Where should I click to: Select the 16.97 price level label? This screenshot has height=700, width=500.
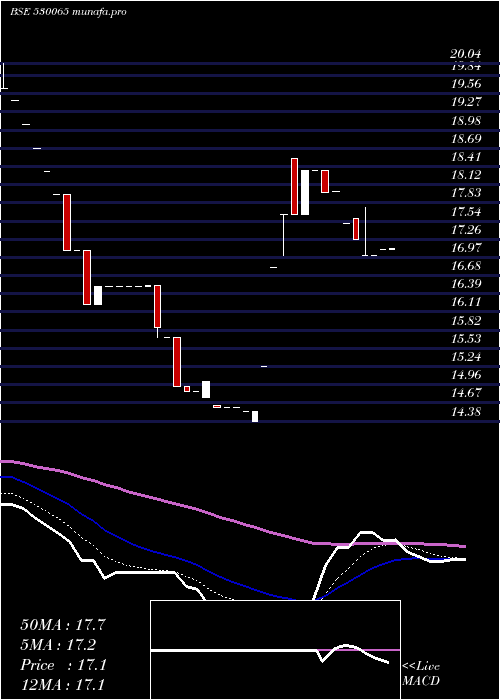pos(466,248)
